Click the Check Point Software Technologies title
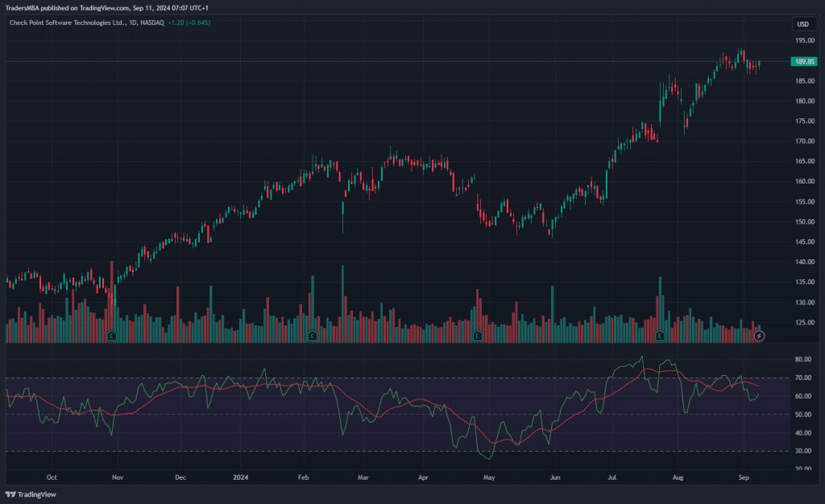This screenshot has width=825, height=504. tap(68, 23)
